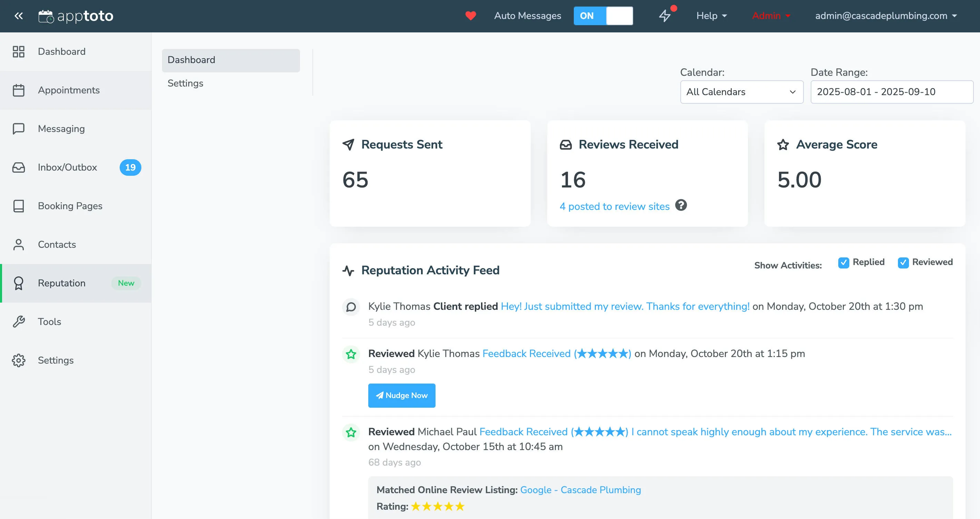Viewport: 980px width, 519px height.
Task: Open notifications via the lightning bolt icon
Action: pyautogui.click(x=665, y=16)
